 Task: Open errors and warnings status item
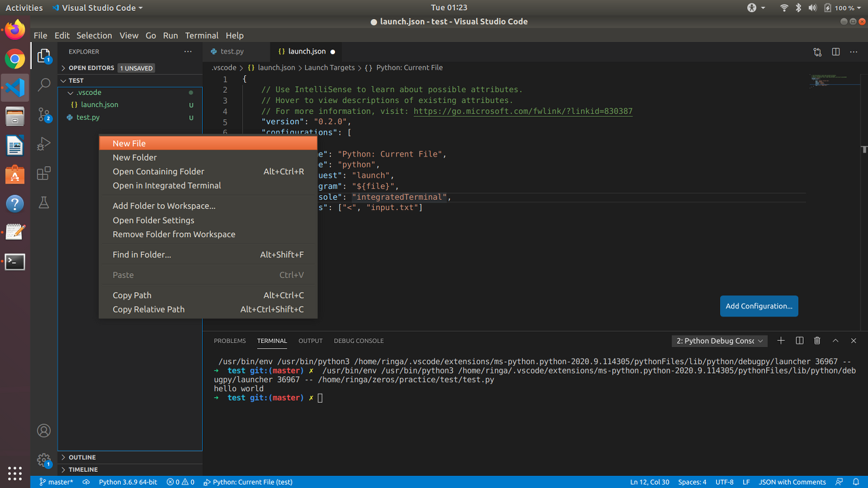tap(180, 482)
